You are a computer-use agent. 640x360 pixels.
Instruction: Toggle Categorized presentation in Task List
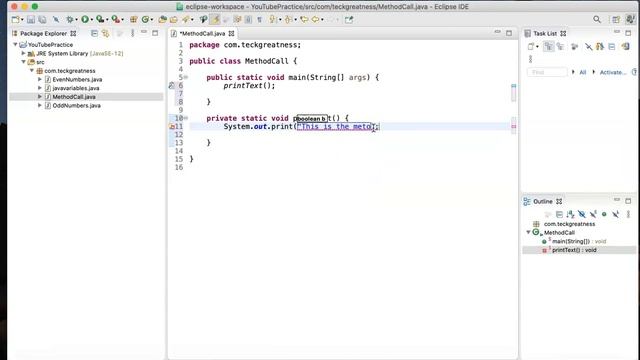549,47
